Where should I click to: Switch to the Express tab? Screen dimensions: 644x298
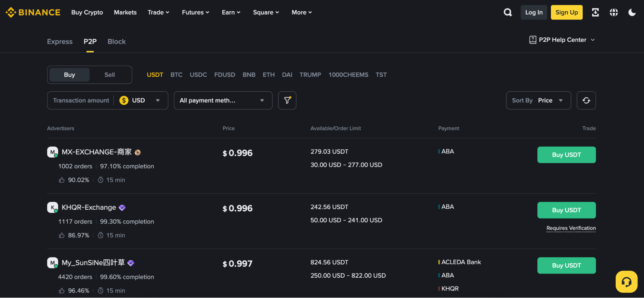click(x=60, y=42)
